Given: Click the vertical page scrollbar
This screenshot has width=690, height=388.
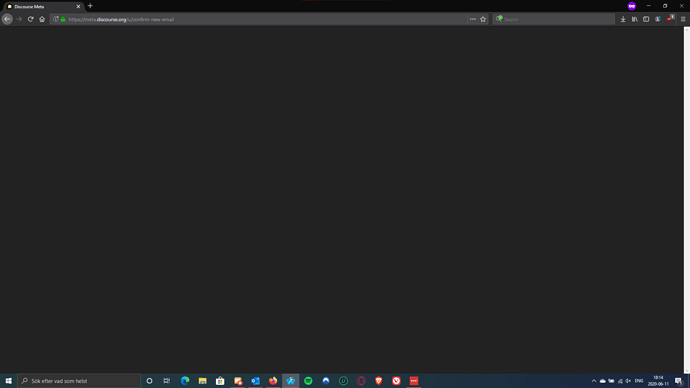Looking at the screenshot, I should (686, 199).
